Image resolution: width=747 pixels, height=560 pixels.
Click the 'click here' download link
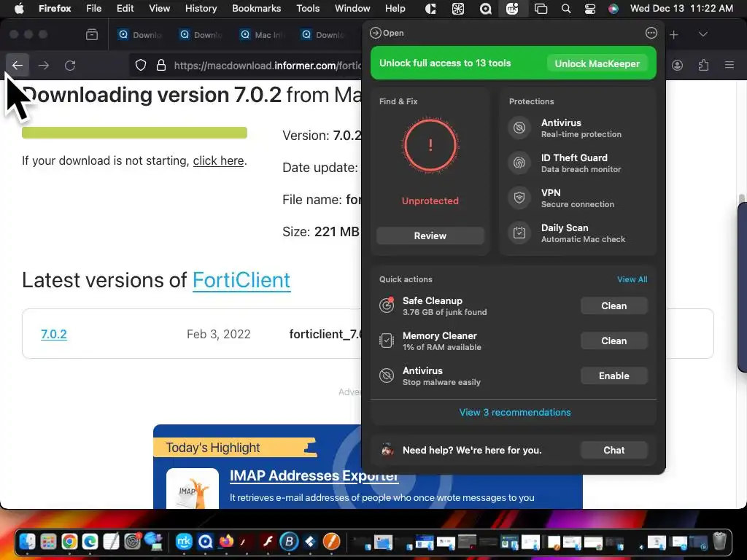pos(218,161)
